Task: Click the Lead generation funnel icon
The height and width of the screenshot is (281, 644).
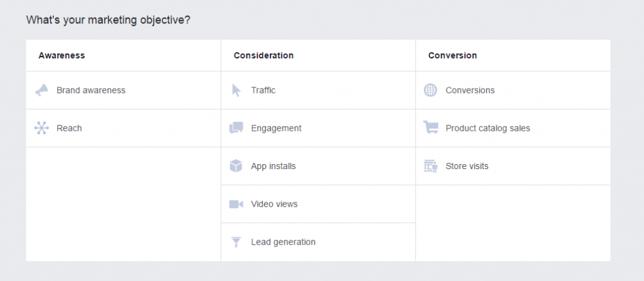Action: pos(236,242)
